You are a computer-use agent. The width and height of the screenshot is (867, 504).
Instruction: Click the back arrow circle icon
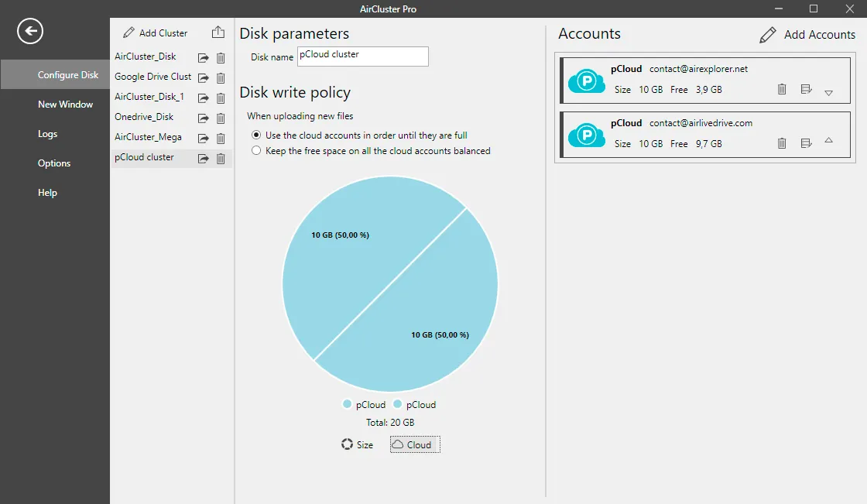click(30, 31)
